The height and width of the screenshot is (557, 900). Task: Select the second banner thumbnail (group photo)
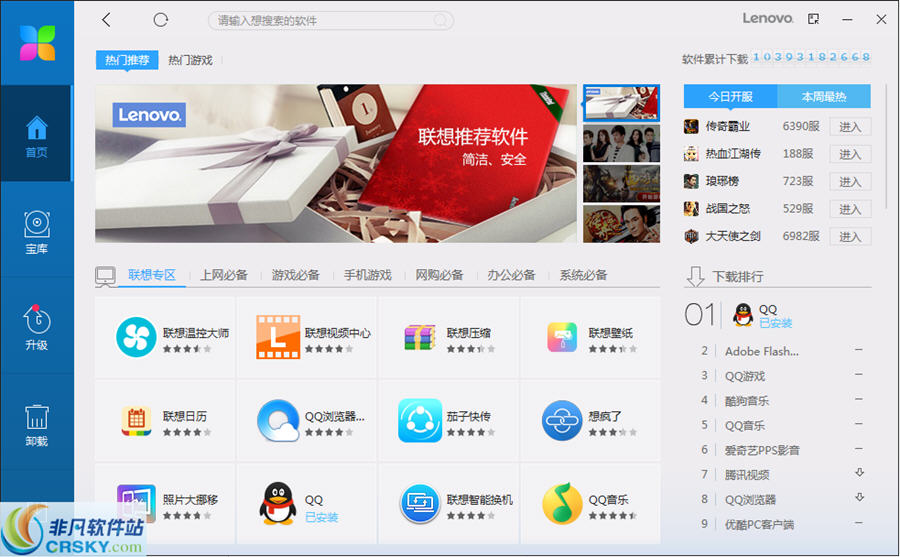point(621,144)
